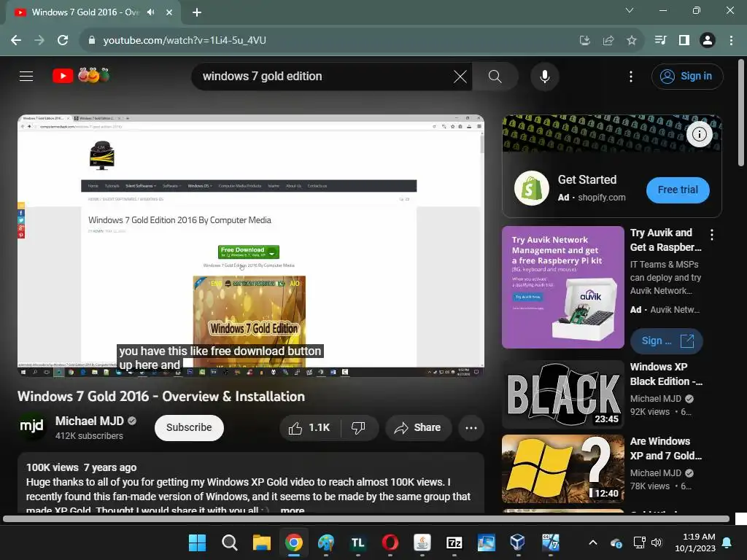The width and height of the screenshot is (747, 560).
Task: Open the Michael MJD channel name link
Action: pyautogui.click(x=89, y=421)
